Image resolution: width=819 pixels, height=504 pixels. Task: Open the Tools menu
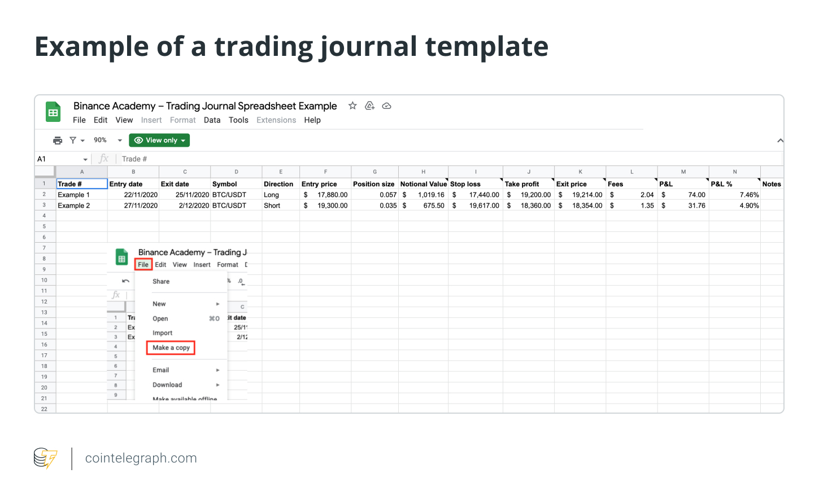(238, 120)
